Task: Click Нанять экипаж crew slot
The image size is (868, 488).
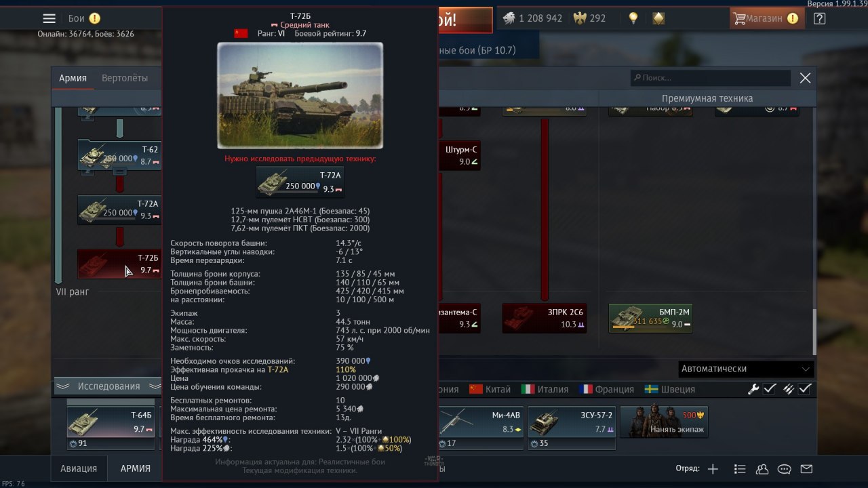Action: [x=654, y=422]
